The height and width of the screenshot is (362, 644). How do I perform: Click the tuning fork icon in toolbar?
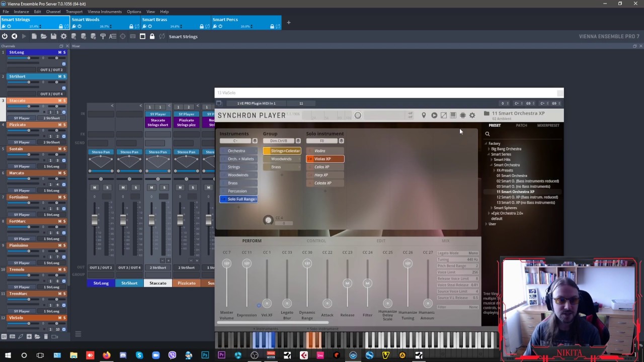pos(103,36)
